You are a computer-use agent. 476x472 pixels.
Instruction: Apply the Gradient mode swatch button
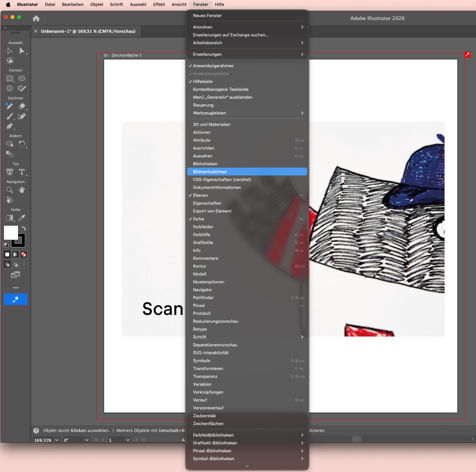15,254
